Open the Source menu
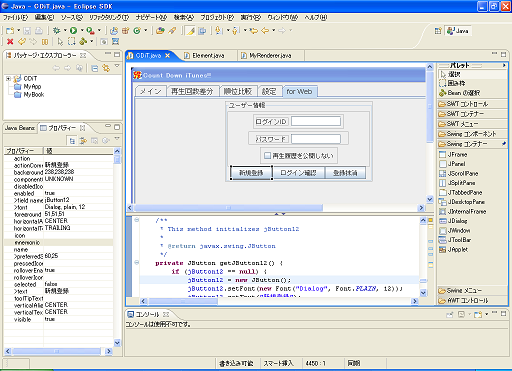 (x=71, y=17)
